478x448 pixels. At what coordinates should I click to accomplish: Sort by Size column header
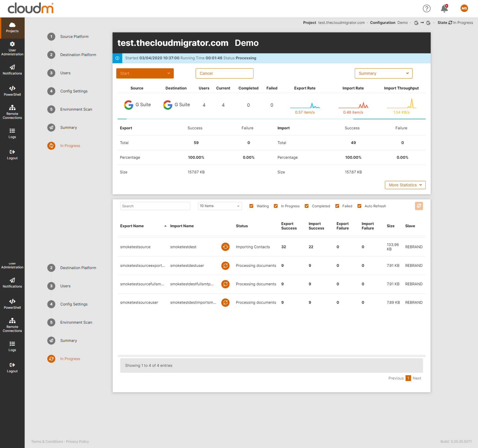(x=390, y=226)
